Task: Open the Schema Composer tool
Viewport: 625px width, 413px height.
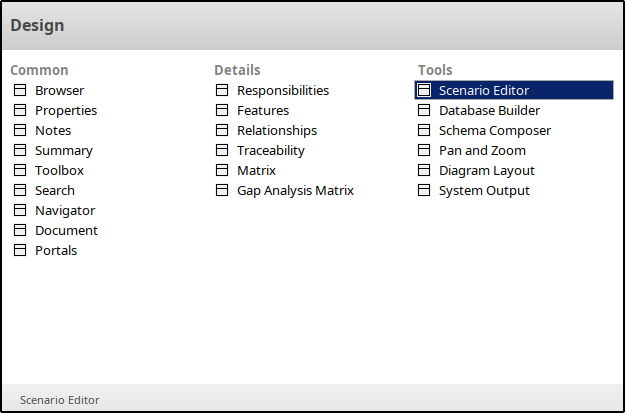Action: click(x=495, y=130)
